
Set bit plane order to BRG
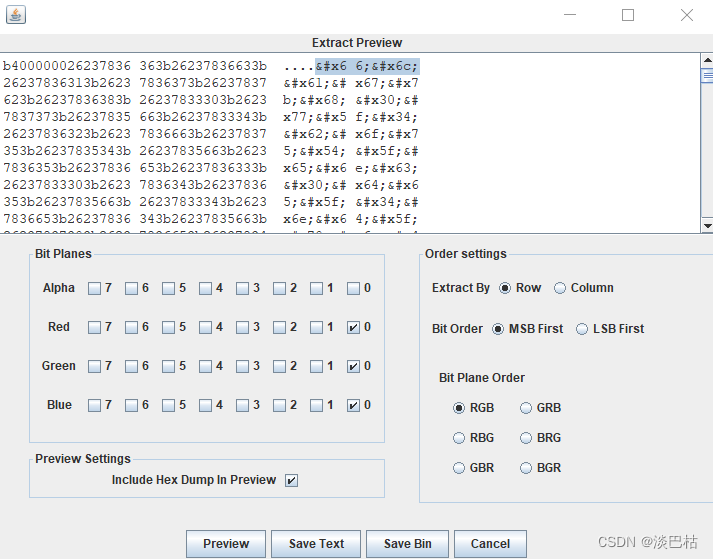[526, 438]
